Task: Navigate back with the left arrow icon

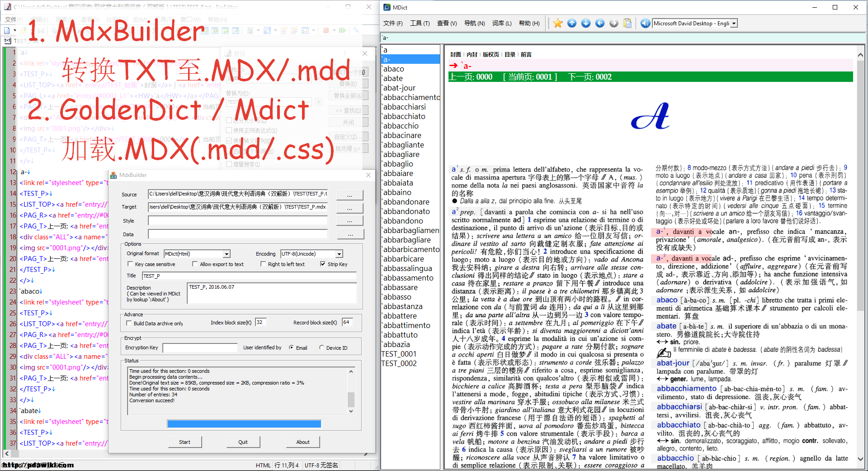Action: click(600, 23)
